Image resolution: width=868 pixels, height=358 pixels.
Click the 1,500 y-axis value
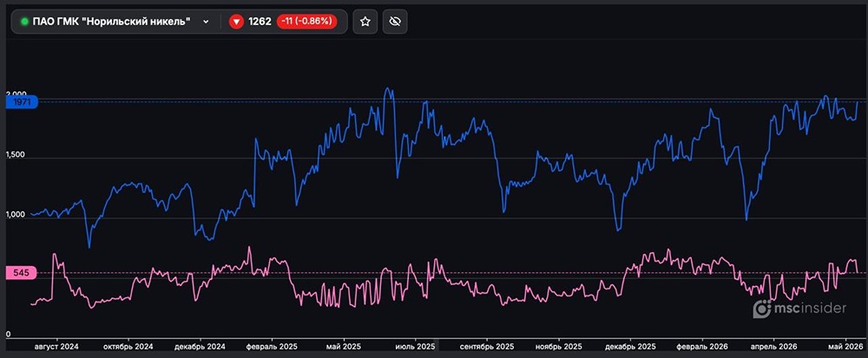tap(16, 155)
